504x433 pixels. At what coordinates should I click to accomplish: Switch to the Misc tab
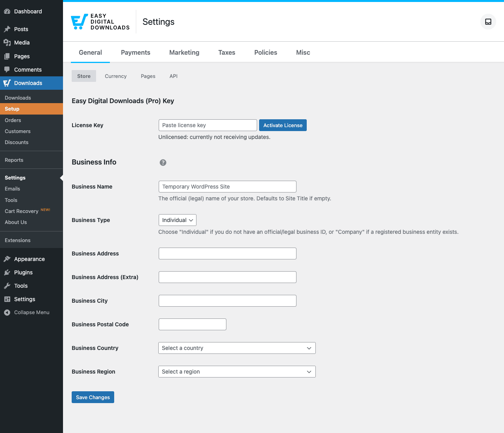[303, 52]
